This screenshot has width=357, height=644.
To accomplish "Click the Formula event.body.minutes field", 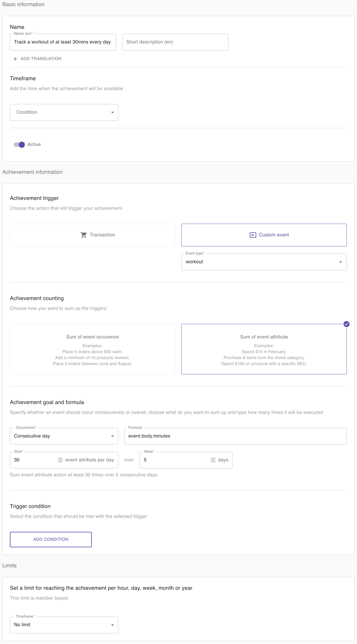I will [235, 436].
